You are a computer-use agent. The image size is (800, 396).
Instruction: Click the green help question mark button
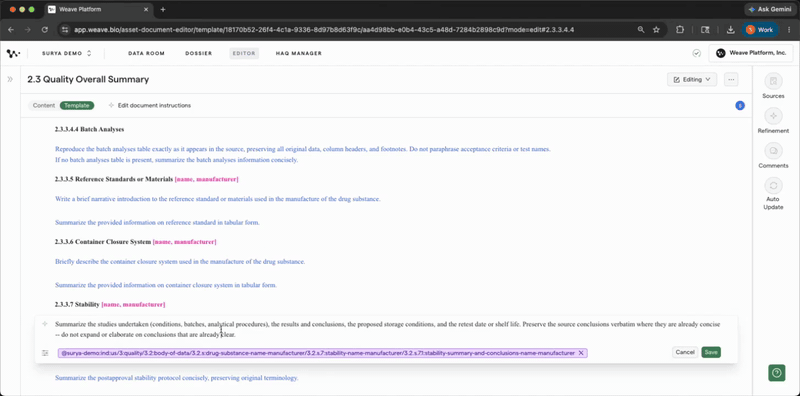click(x=777, y=373)
